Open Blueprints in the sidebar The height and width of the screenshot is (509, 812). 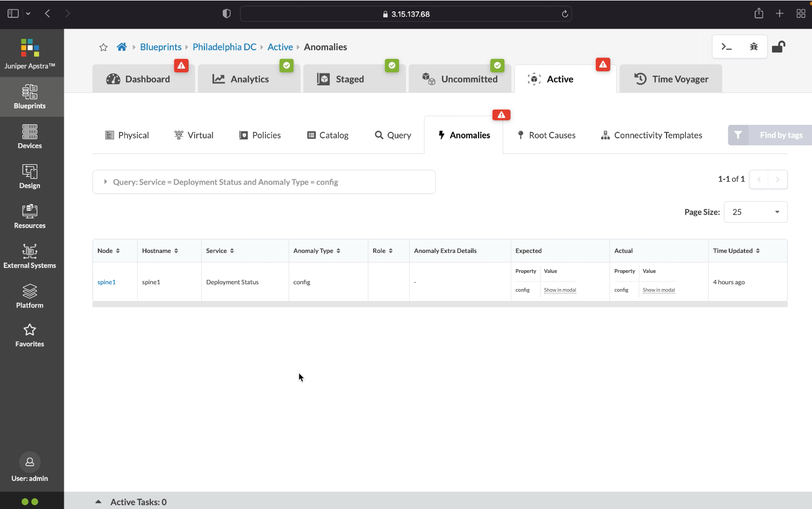click(30, 97)
